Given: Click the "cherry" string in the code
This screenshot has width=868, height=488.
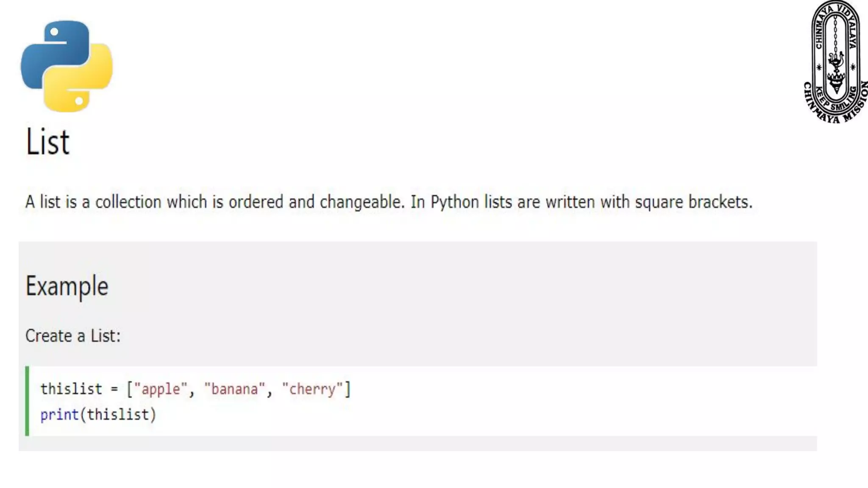Looking at the screenshot, I should click(x=312, y=389).
